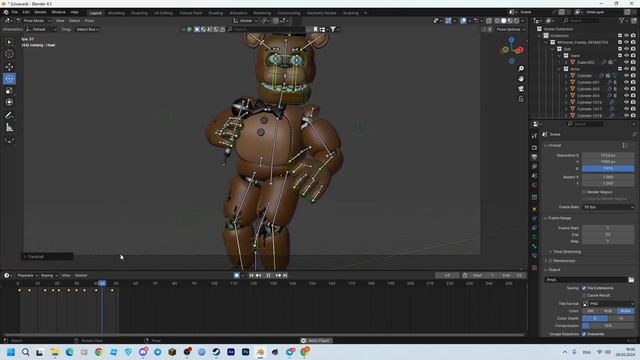Open the Keying popover in the timeline
The height and width of the screenshot is (360, 640).
point(49,276)
